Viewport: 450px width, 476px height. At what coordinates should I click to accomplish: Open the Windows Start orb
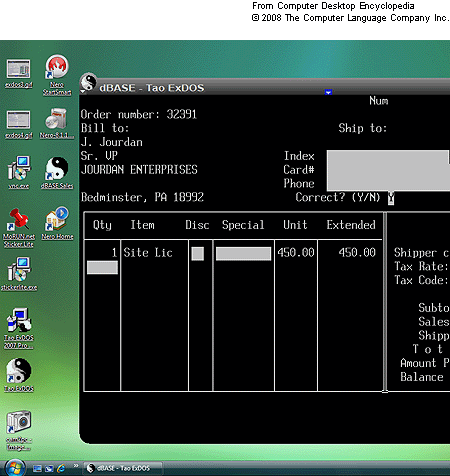pos(15,468)
